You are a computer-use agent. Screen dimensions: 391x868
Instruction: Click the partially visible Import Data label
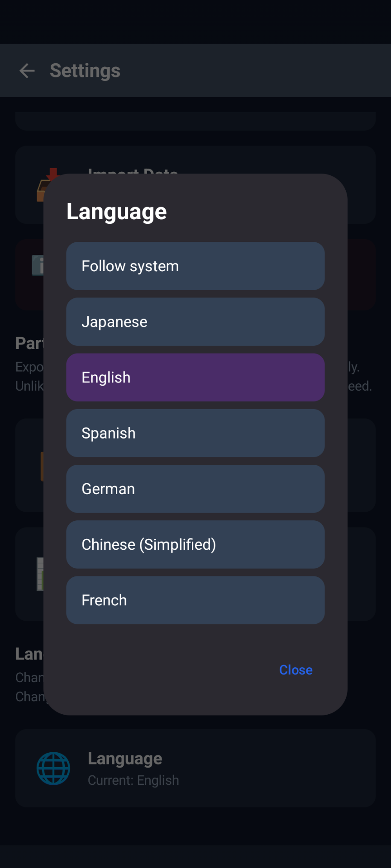pyautogui.click(x=133, y=170)
